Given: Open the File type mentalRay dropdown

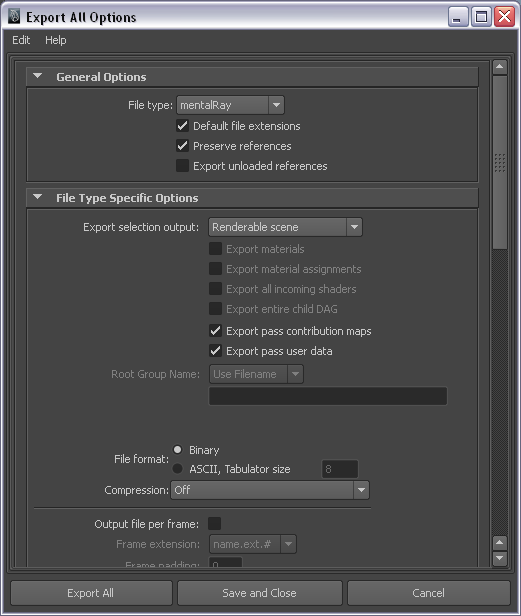Looking at the screenshot, I should click(x=230, y=105).
